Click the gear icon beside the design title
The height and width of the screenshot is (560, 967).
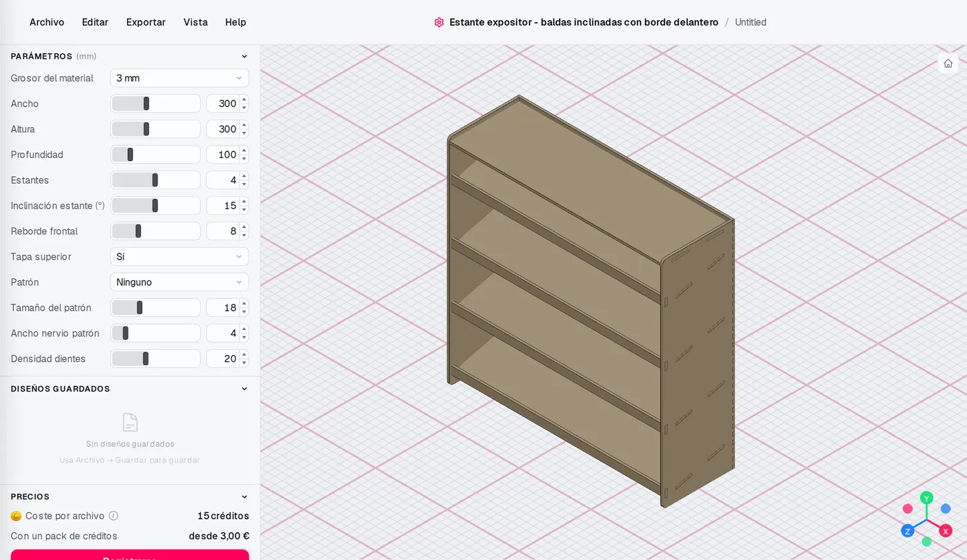(x=439, y=22)
